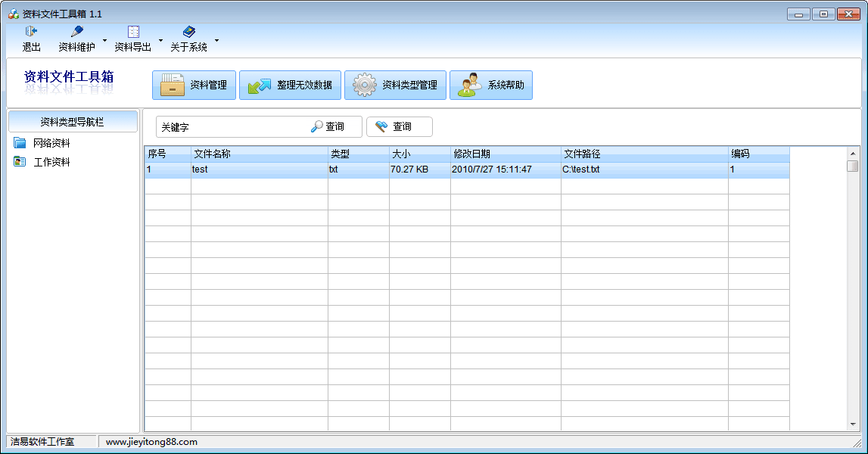Select 工作资料 in navigation tree

click(x=51, y=162)
